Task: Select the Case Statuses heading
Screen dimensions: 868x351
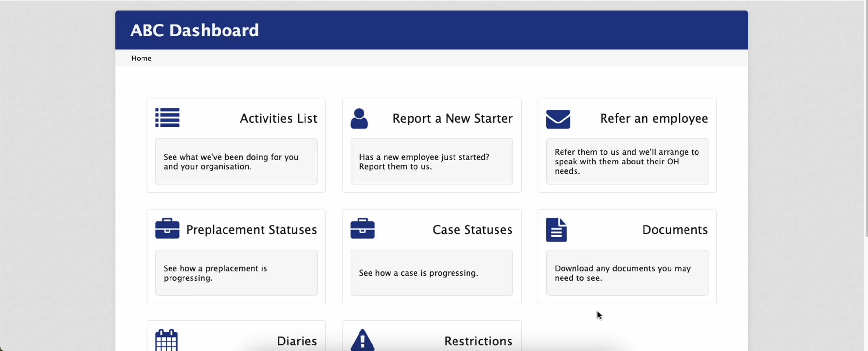Action: pos(472,230)
